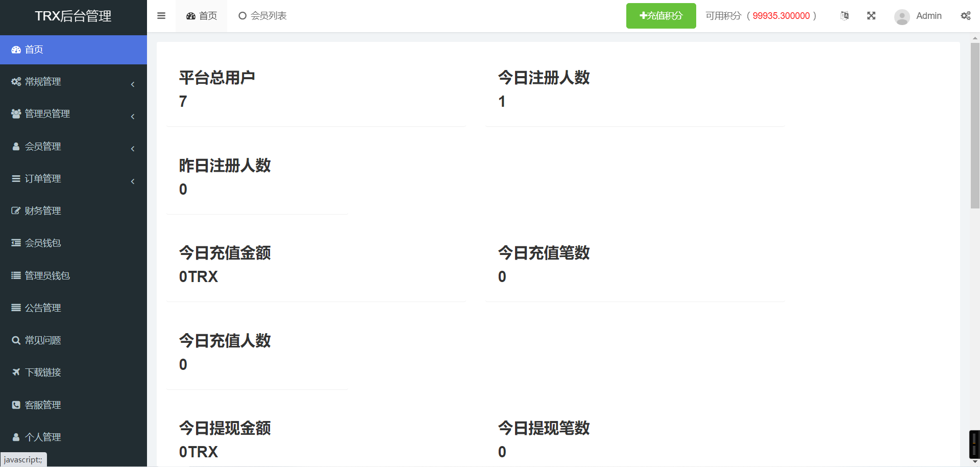Toggle the hamburger sidebar collapse icon
This screenshot has width=980, height=467.
coord(161,16)
